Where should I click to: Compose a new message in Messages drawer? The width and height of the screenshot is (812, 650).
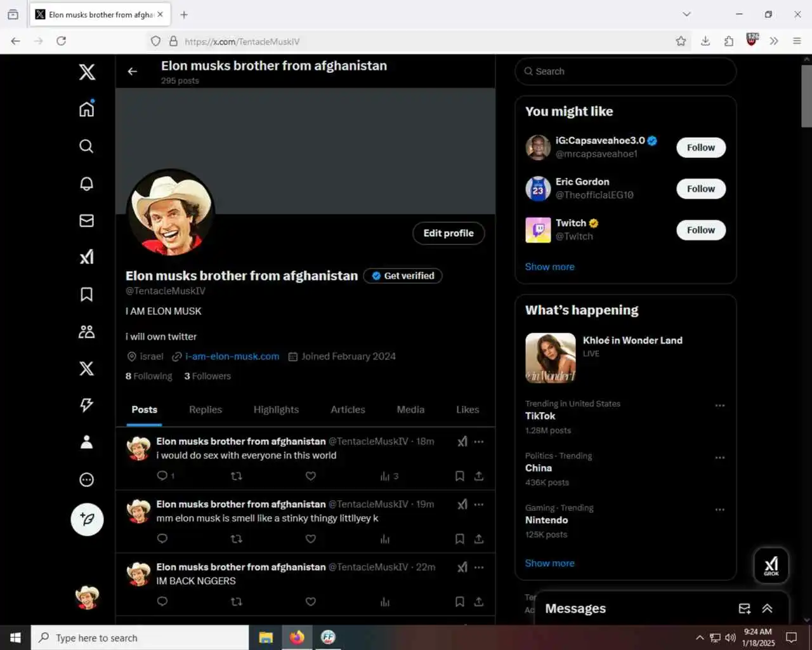(745, 609)
